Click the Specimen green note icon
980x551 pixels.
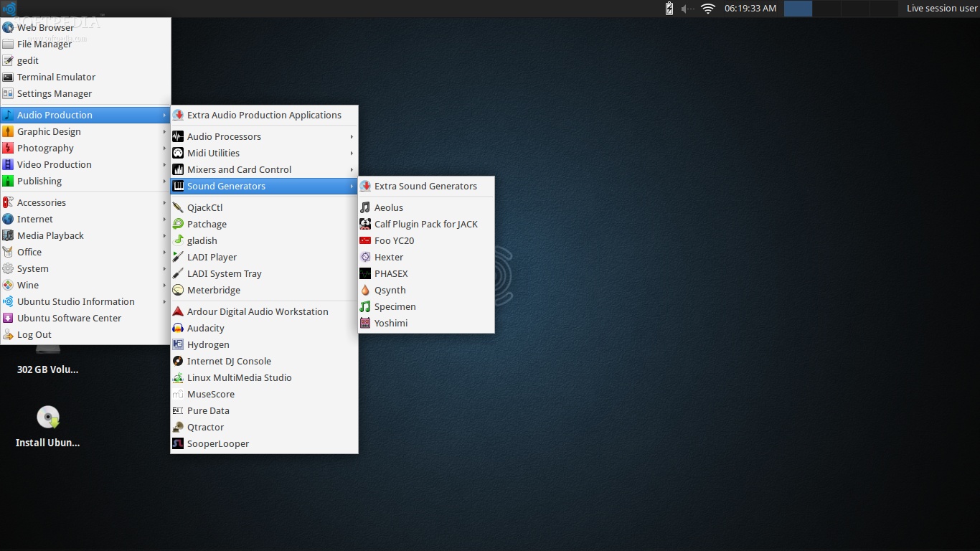[365, 306]
